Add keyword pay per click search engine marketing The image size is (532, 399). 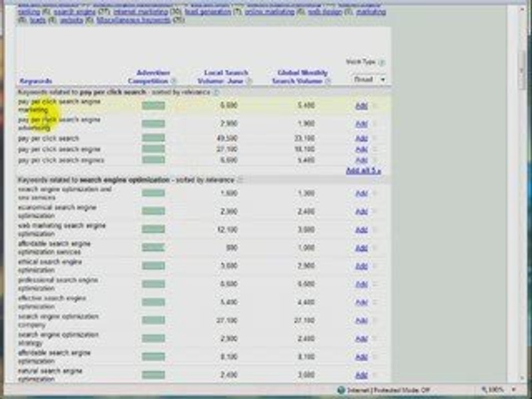point(361,106)
